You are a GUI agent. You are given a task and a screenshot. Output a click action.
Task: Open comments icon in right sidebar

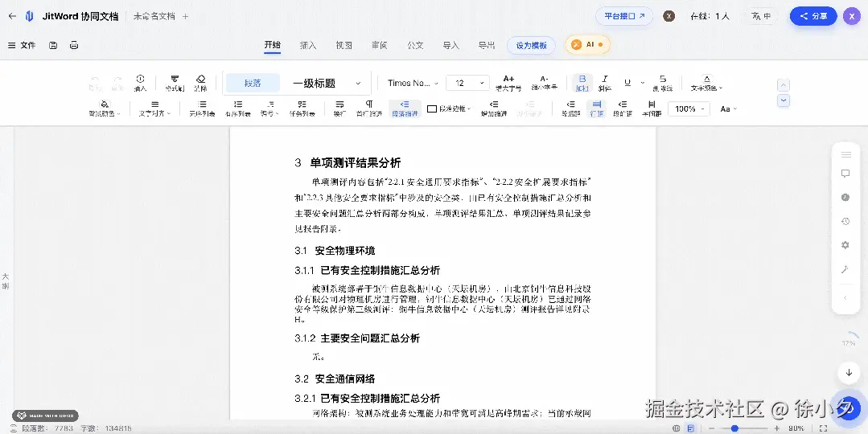[845, 174]
